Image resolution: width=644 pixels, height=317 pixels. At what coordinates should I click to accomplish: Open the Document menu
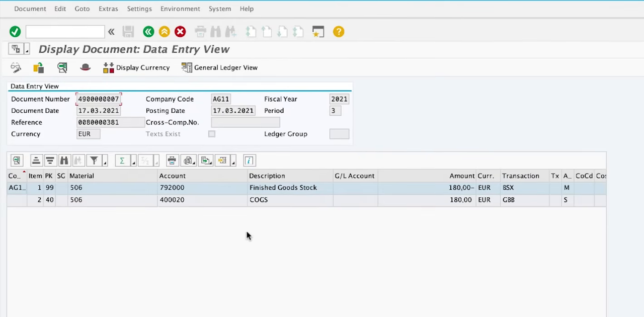(x=30, y=9)
